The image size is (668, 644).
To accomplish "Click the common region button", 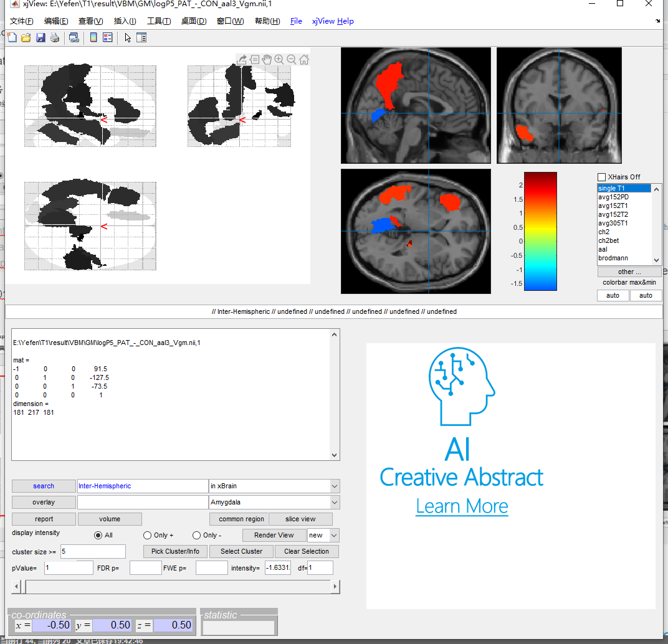I will pyautogui.click(x=239, y=519).
